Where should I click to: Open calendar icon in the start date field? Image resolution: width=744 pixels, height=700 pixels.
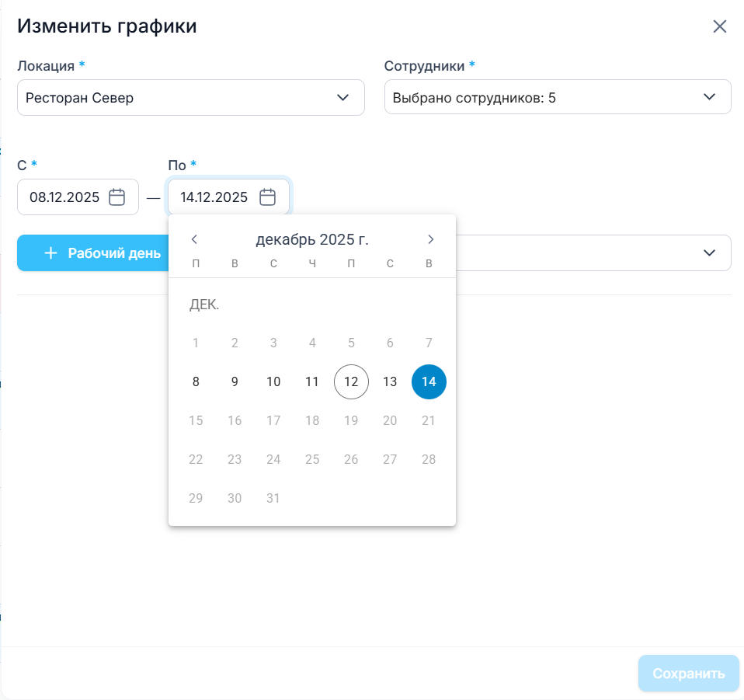pos(117,197)
